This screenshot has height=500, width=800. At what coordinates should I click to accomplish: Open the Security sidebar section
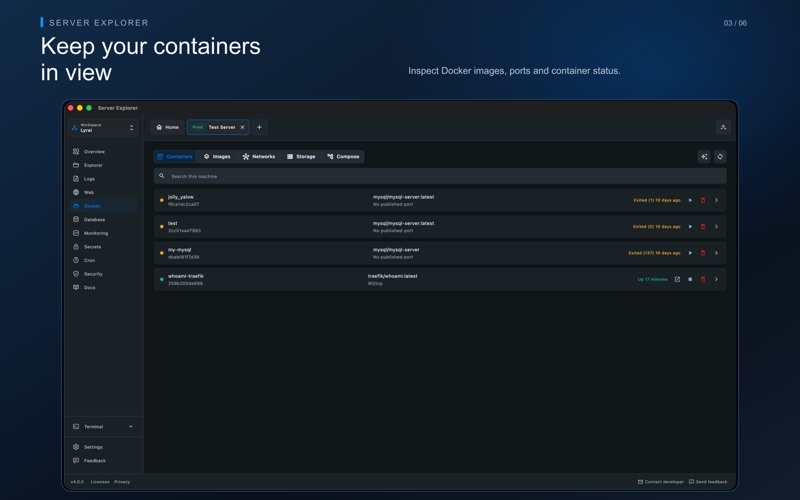[104, 274]
